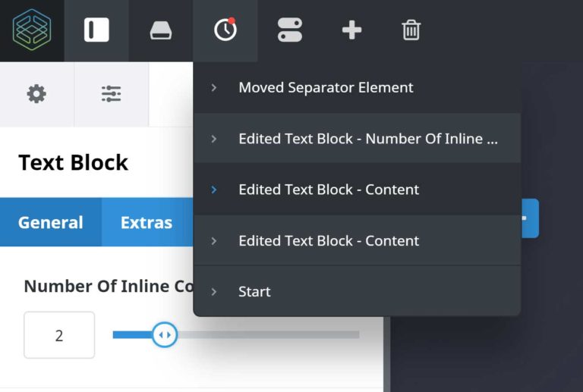Select Moved Separator Element history entry
Screen dimensions: 583x392
click(x=326, y=87)
